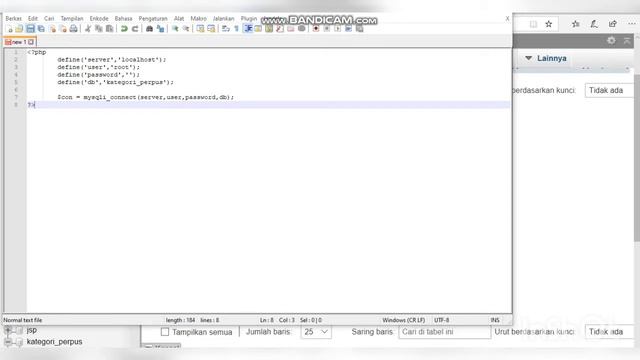
Task: Undo last edit with green arrow icon
Action: click(x=124, y=29)
